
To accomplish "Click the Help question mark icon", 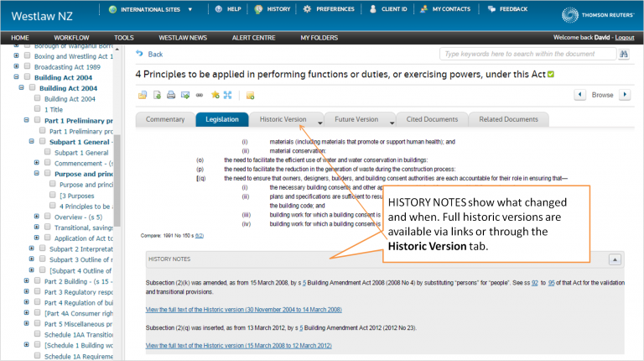I will 219,9.
